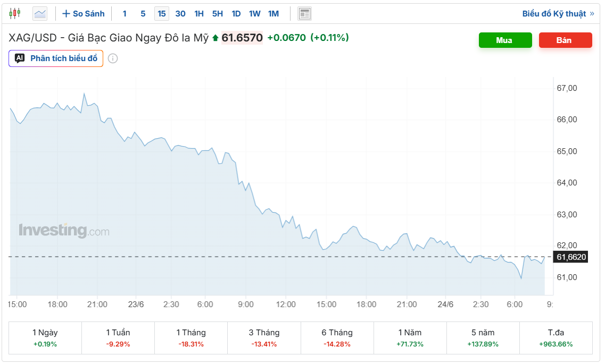Click the 64,00 price axis label
Screen dimensions: 605x364
pos(567,183)
